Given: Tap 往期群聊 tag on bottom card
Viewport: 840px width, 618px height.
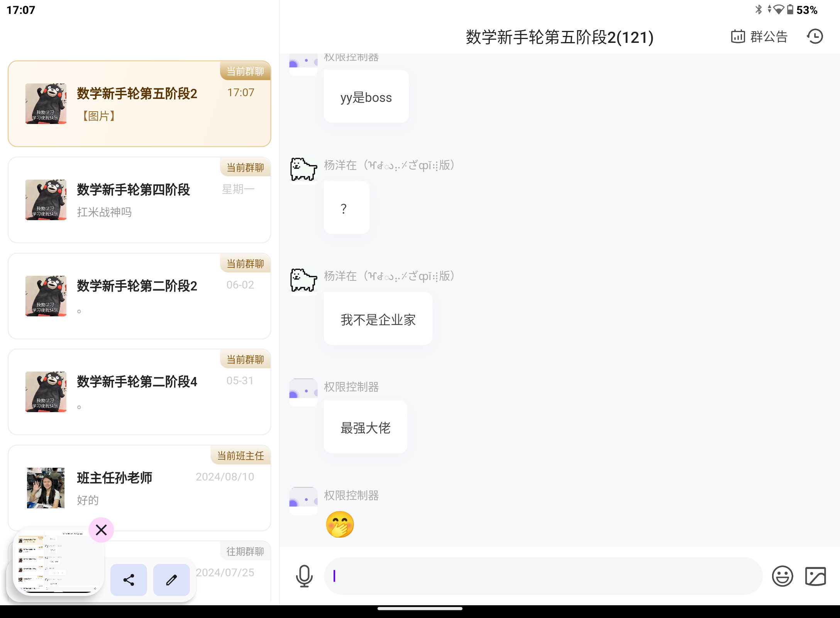Looking at the screenshot, I should (245, 551).
